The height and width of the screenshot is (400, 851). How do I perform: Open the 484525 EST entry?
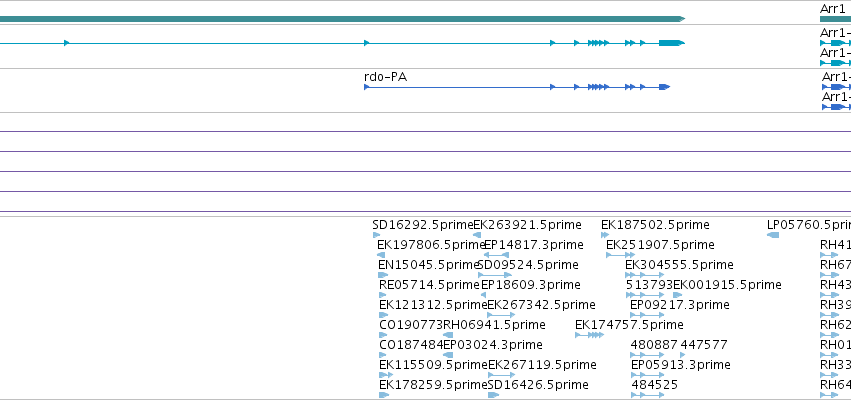pyautogui.click(x=655, y=385)
